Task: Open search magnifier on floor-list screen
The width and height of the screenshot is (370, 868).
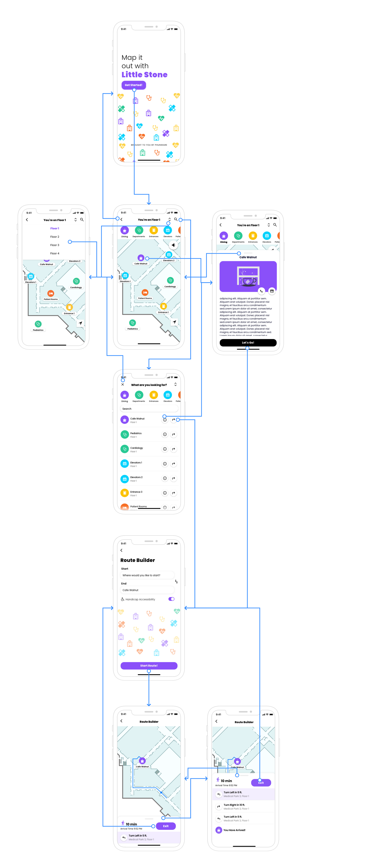Action: 81,220
